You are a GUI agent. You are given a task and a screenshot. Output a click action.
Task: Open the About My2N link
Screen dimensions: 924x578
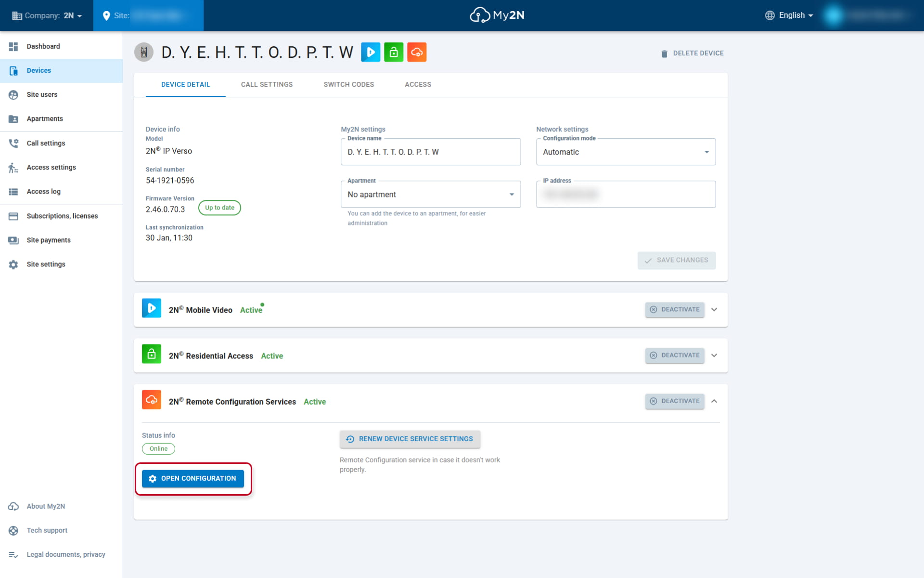point(61,506)
